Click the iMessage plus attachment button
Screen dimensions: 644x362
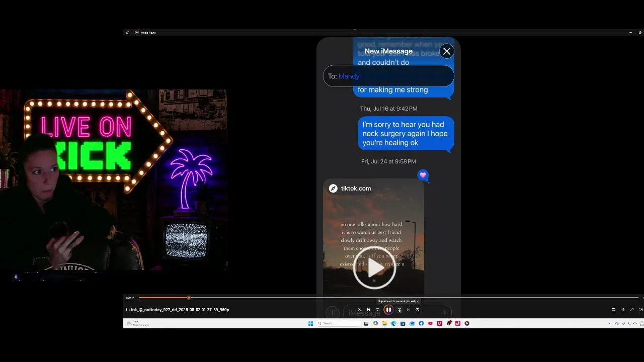tap(333, 313)
